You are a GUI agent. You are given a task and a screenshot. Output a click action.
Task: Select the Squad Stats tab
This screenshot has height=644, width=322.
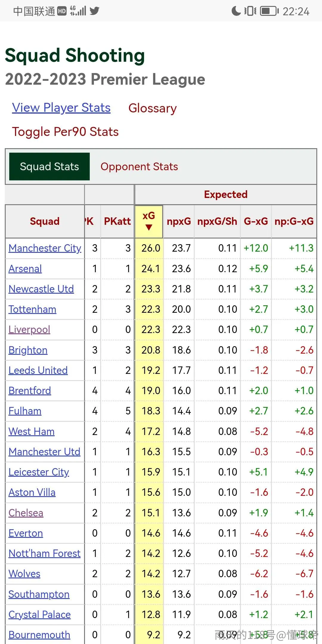coord(49,166)
